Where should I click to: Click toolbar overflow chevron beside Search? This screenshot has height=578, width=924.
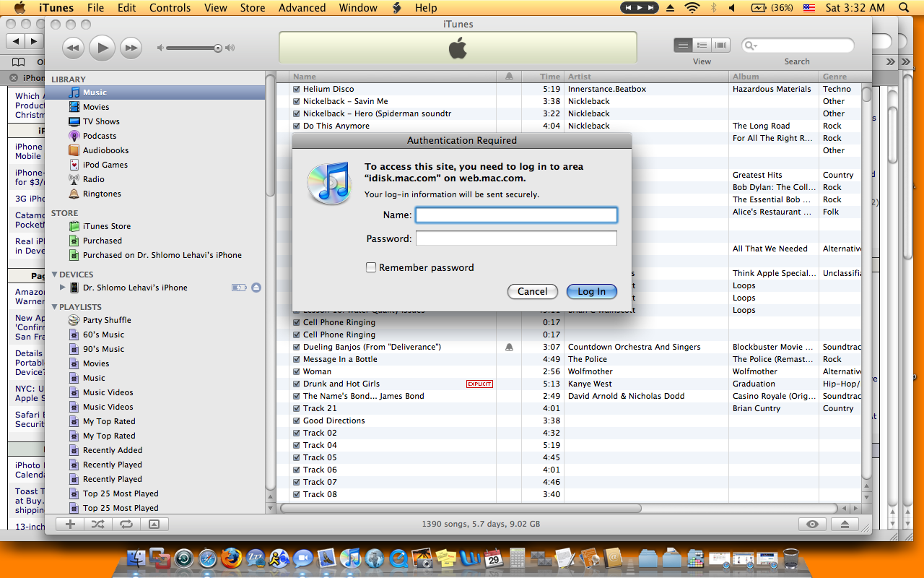890,61
